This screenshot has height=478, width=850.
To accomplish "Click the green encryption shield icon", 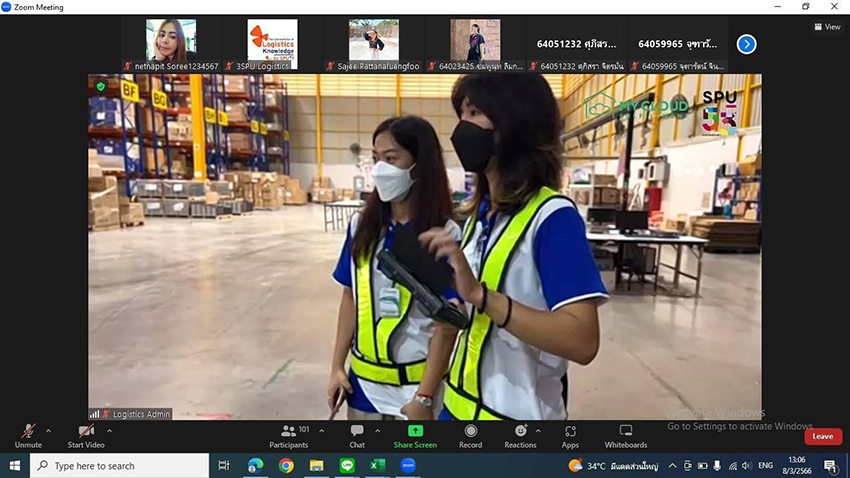I will [x=100, y=86].
